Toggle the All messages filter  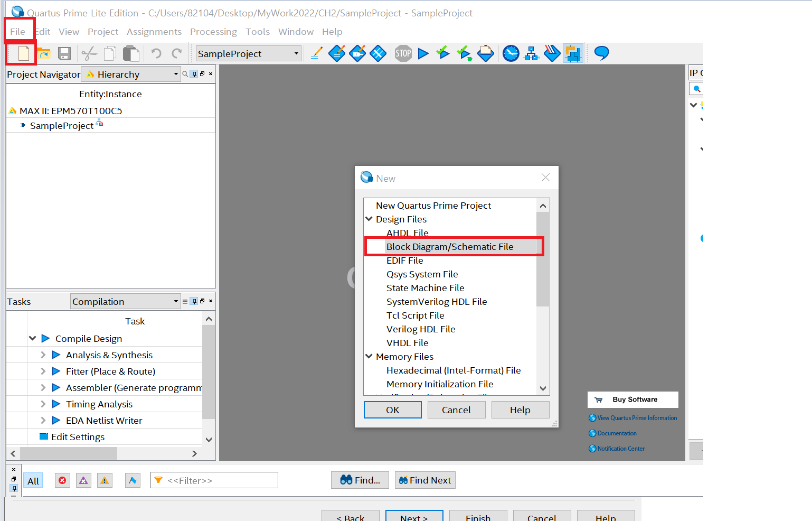(x=33, y=481)
